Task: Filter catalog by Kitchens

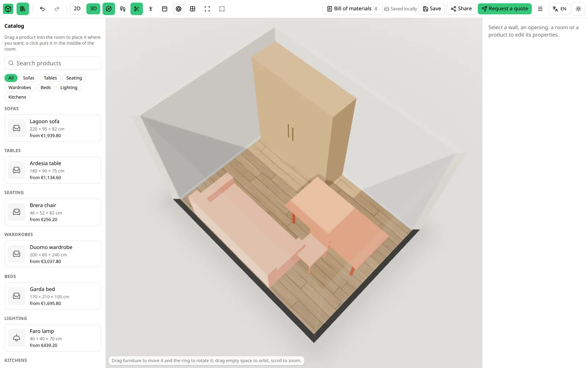Action: (x=17, y=97)
